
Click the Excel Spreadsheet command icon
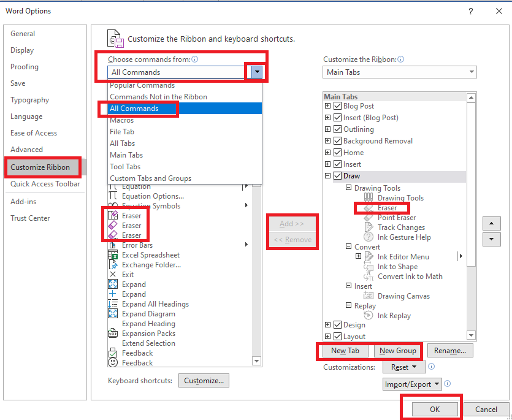[113, 254]
